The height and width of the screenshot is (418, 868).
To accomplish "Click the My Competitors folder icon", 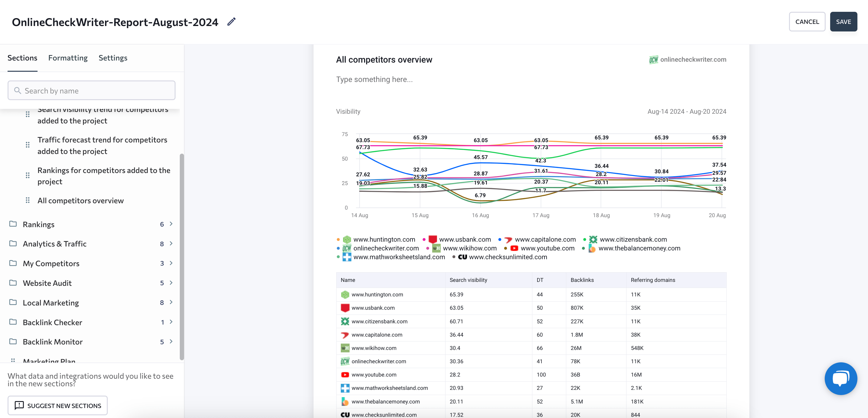I will coord(13,263).
